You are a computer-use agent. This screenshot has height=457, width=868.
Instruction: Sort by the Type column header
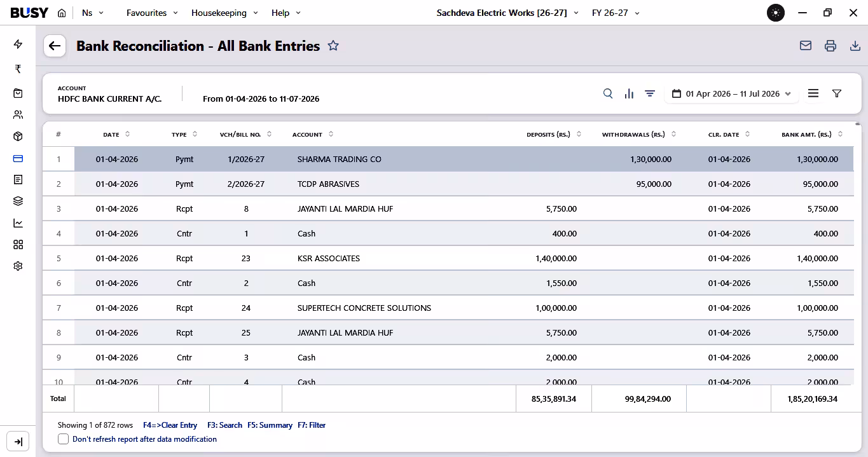[x=184, y=134]
